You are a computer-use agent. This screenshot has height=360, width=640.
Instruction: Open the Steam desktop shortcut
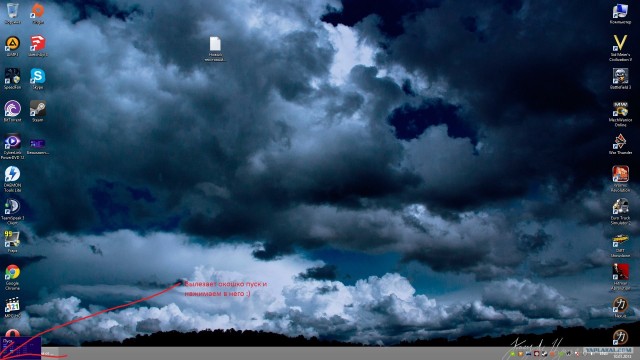38,111
